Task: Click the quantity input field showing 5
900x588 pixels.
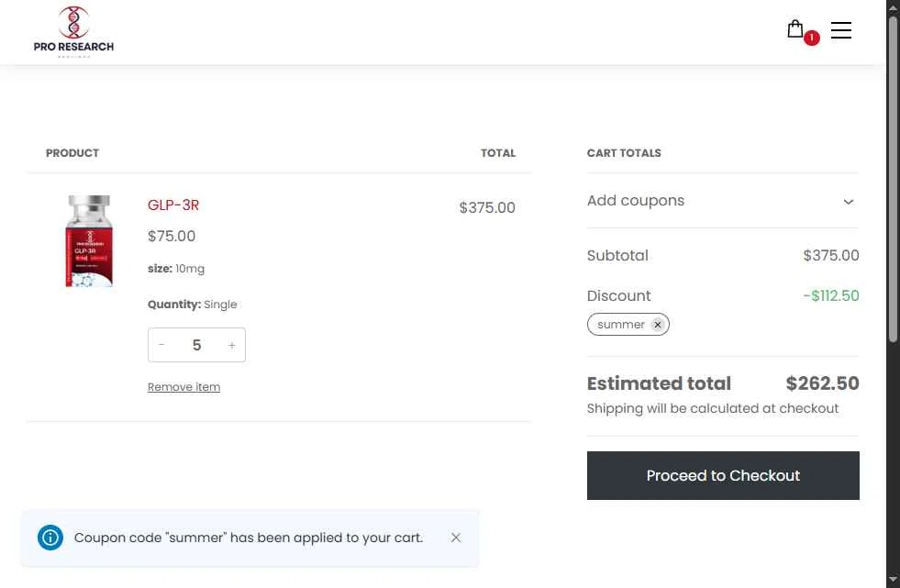Action: (196, 345)
